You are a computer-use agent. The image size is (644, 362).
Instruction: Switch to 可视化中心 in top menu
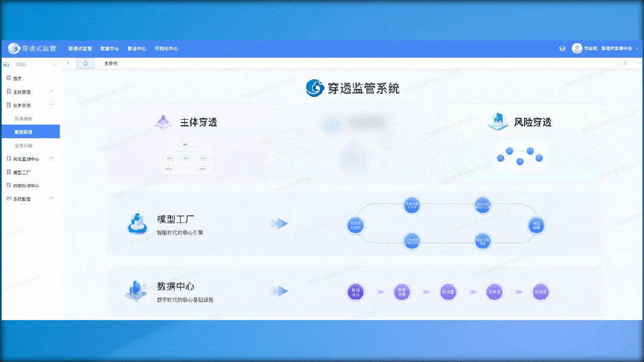click(x=166, y=49)
